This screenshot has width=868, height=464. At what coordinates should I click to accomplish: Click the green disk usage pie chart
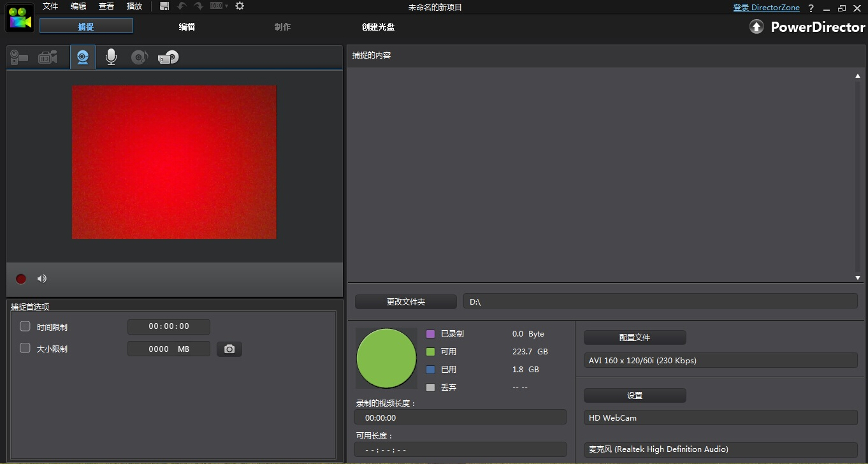tap(386, 358)
